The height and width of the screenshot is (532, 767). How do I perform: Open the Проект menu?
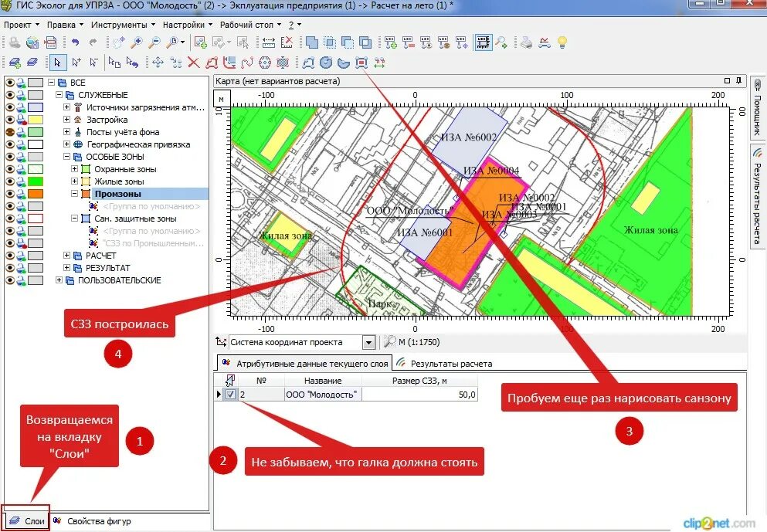pyautogui.click(x=22, y=25)
